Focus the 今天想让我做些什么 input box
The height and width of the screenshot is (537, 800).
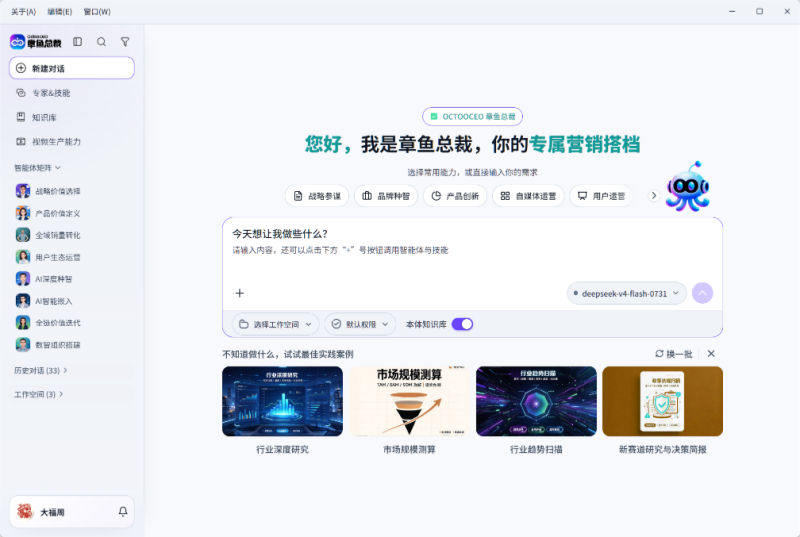[x=472, y=250]
